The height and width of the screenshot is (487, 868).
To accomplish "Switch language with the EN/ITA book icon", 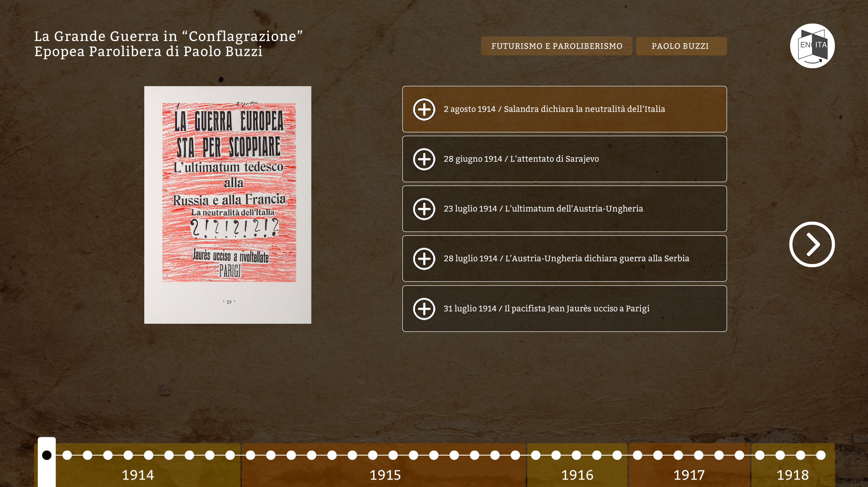I will pos(812,46).
